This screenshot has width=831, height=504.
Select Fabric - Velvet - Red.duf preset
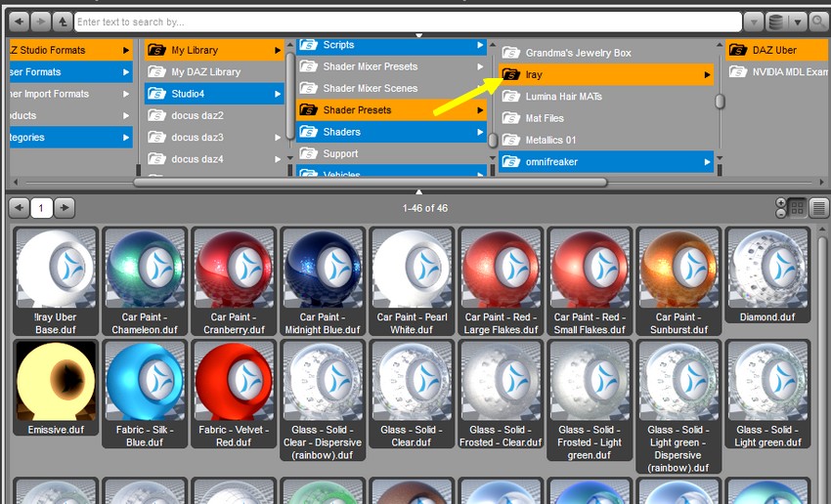click(234, 394)
